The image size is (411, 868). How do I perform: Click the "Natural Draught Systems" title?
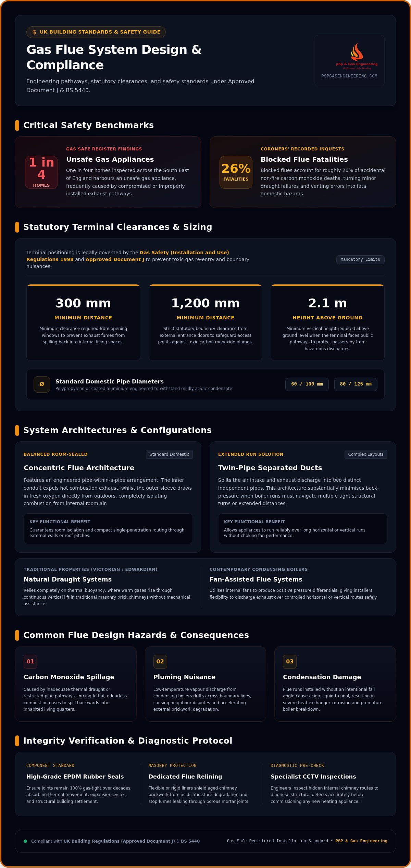[67, 579]
